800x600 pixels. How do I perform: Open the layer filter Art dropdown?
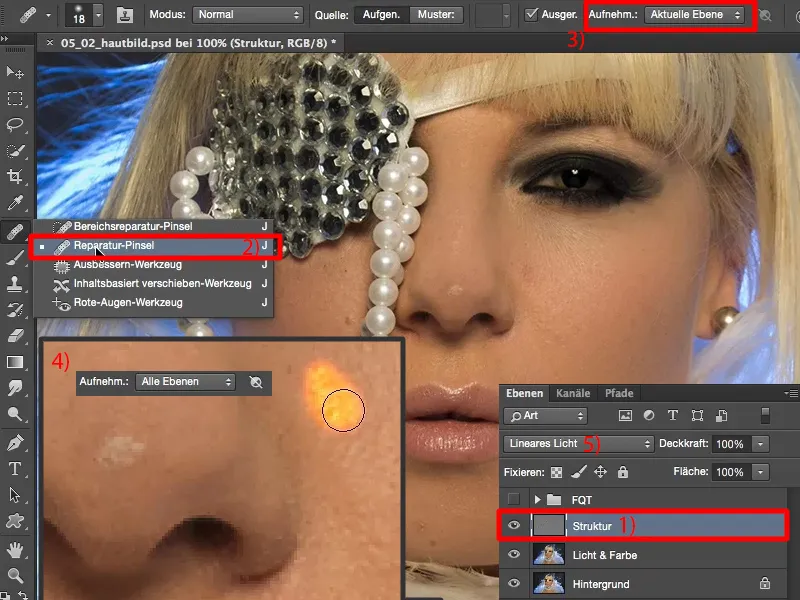pyautogui.click(x=545, y=416)
